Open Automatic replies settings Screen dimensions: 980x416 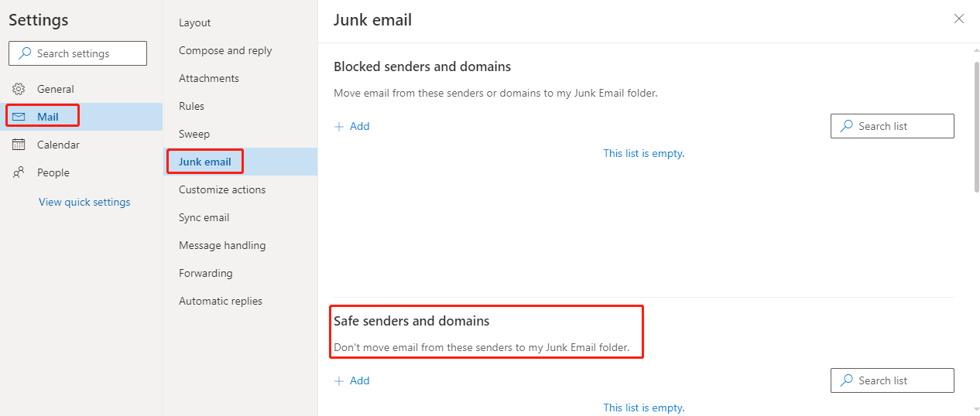click(x=221, y=301)
